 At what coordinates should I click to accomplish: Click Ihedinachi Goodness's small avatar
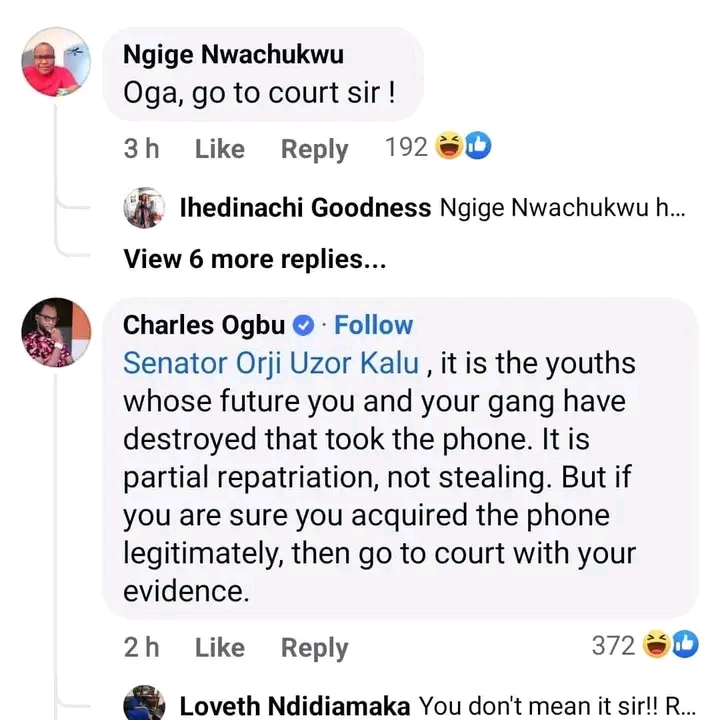143,208
